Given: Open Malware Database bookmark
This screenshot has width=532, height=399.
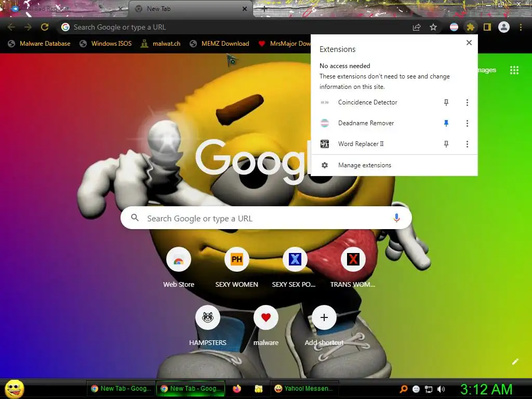Looking at the screenshot, I should pos(39,44).
